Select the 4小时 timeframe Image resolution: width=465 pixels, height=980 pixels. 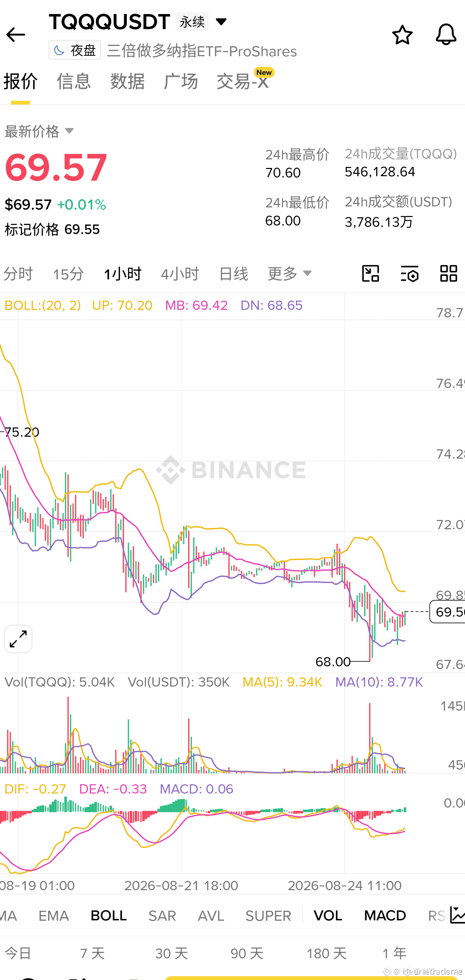point(180,274)
